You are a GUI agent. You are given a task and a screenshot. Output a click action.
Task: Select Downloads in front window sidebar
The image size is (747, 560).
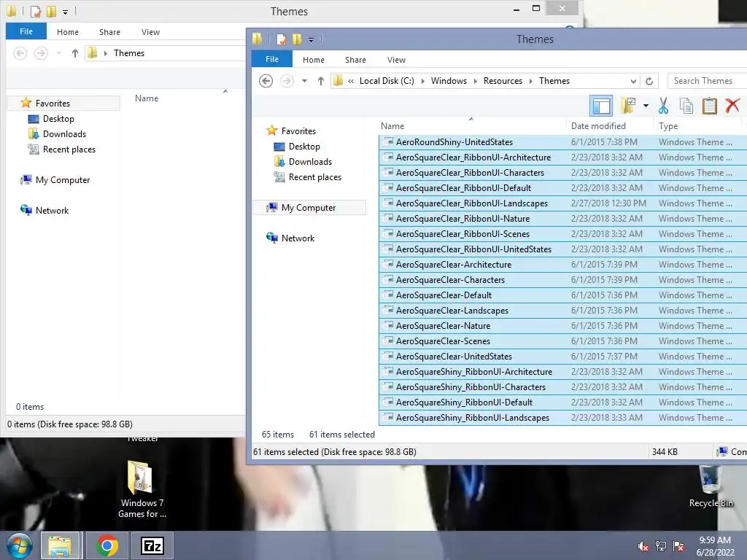(310, 161)
